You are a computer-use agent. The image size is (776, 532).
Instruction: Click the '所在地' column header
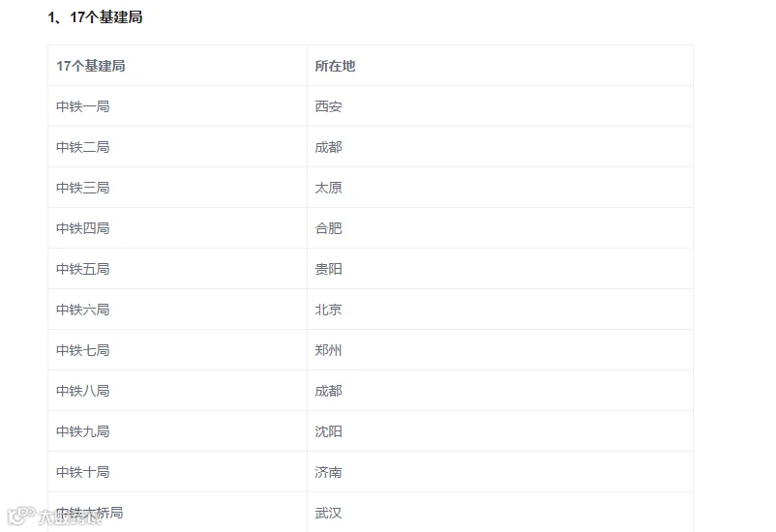(x=500, y=66)
